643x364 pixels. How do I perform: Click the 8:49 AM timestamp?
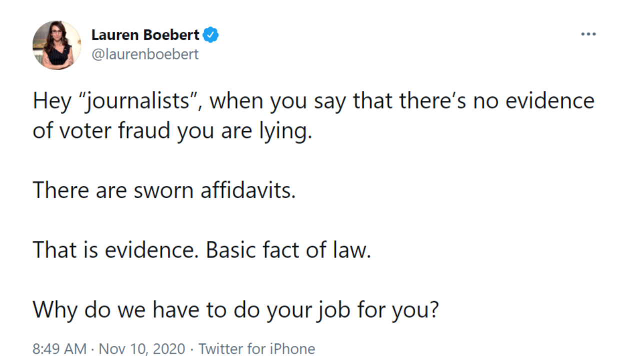[x=59, y=348]
